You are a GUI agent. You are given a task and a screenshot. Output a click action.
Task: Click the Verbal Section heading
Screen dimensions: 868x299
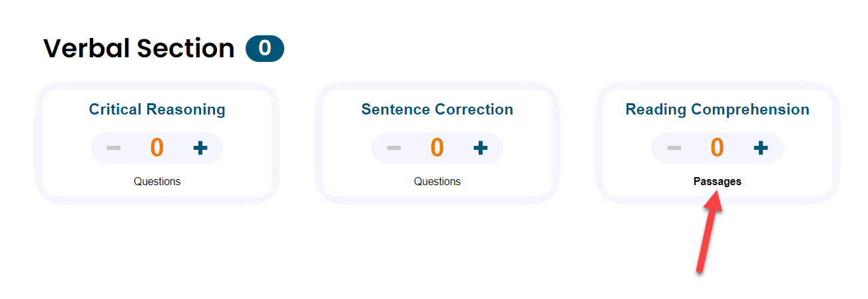click(x=138, y=49)
